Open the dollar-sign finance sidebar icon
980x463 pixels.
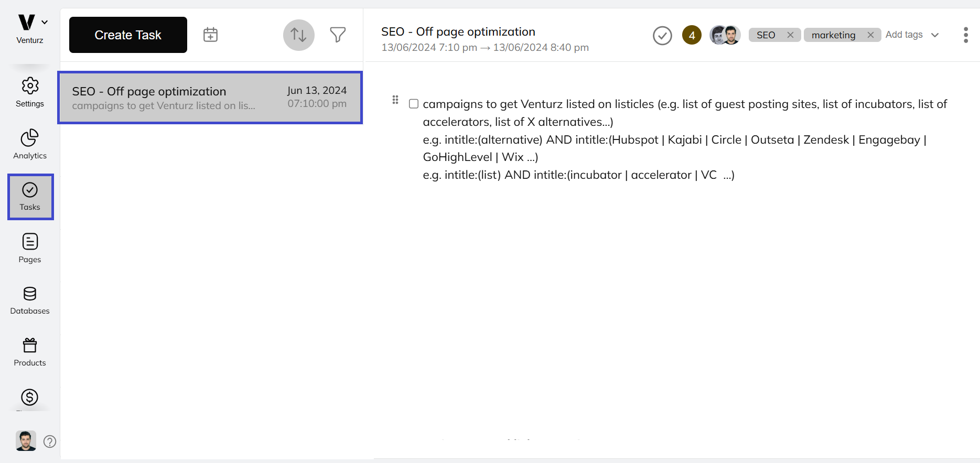(x=30, y=397)
